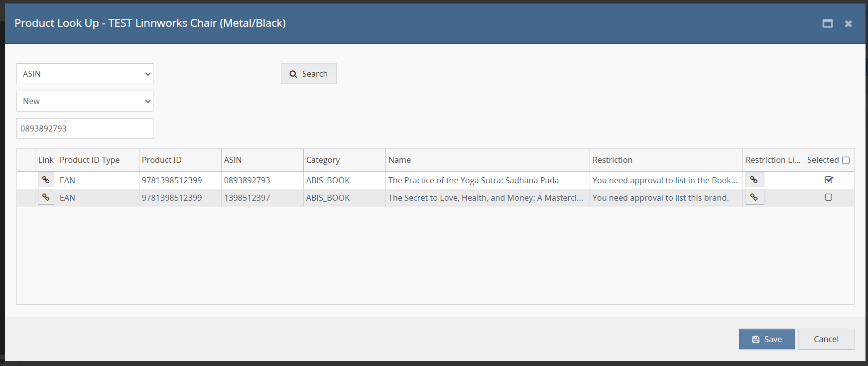Click ASIN cell 1398512397
The width and height of the screenshot is (868, 366).
(262, 198)
